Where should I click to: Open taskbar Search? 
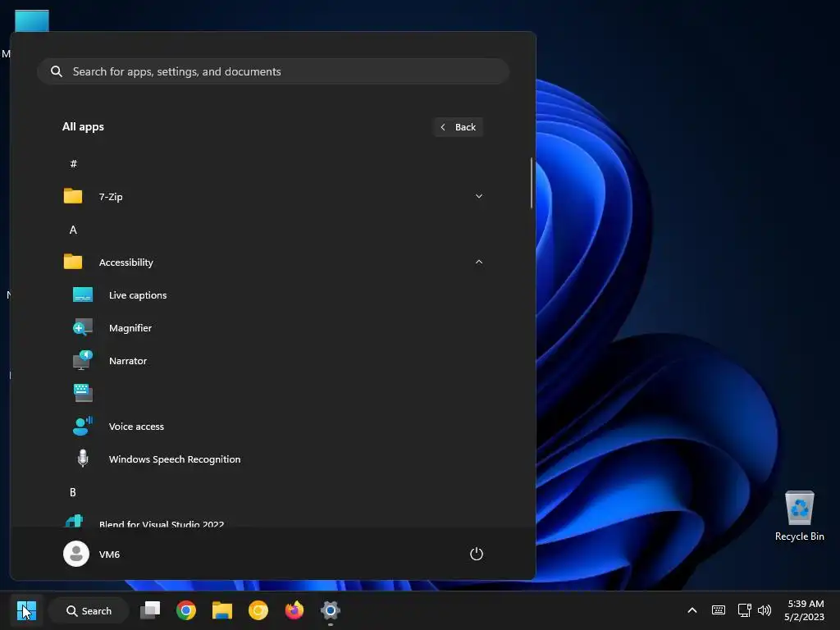pyautogui.click(x=89, y=610)
